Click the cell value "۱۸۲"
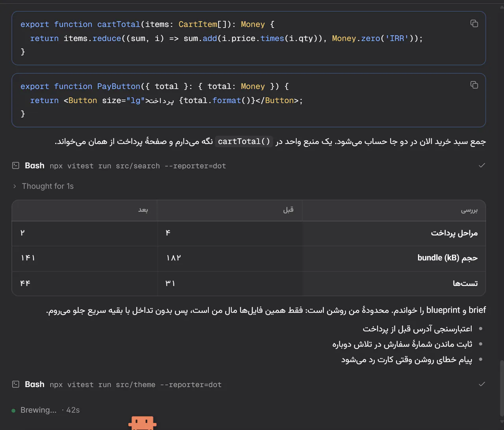Viewport: 504px width, 430px height. tap(173, 258)
